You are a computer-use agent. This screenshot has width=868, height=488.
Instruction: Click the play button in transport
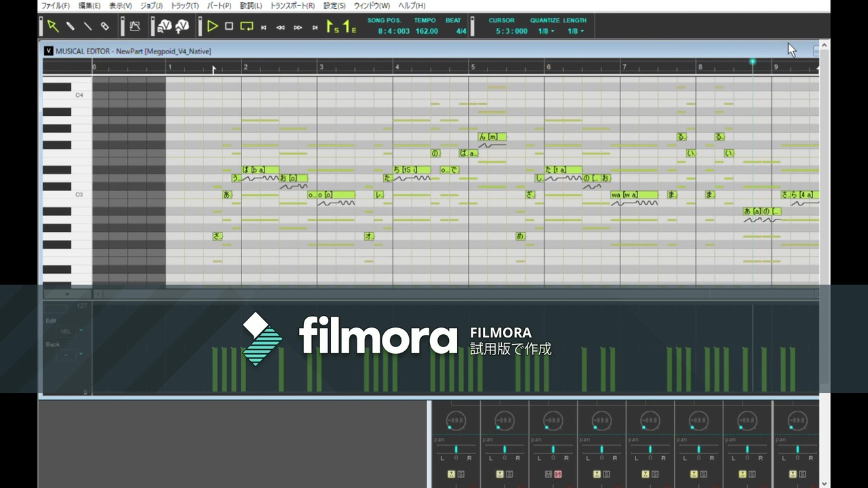click(212, 26)
